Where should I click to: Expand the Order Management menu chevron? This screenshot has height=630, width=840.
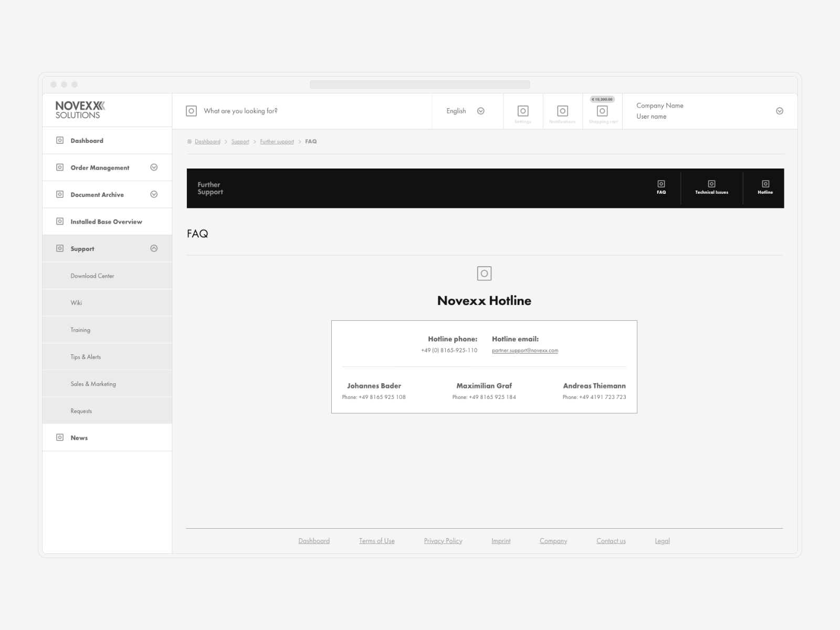(x=154, y=167)
